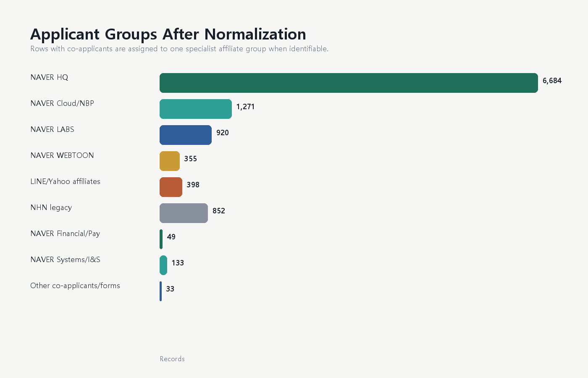Click the blue NAVER LABS bar
The height and width of the screenshot is (378, 588).
point(186,135)
